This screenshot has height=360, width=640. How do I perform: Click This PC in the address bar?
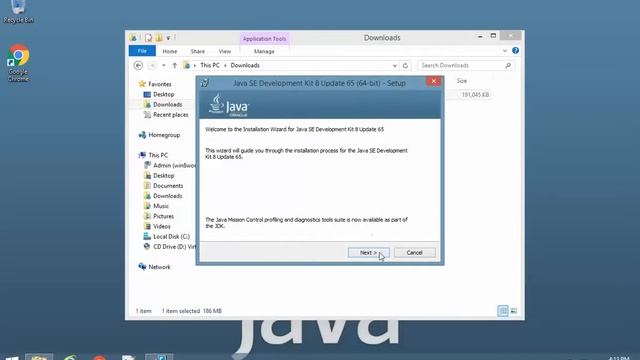click(x=210, y=65)
